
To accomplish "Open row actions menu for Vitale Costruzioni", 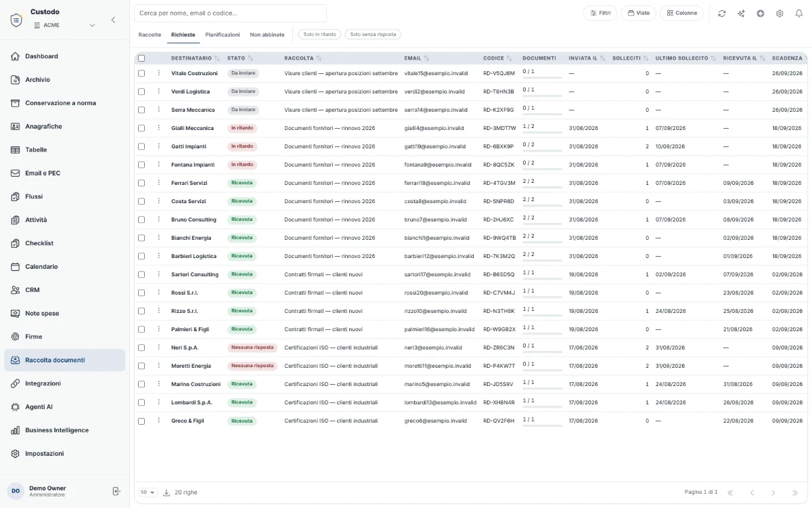I will (x=159, y=73).
